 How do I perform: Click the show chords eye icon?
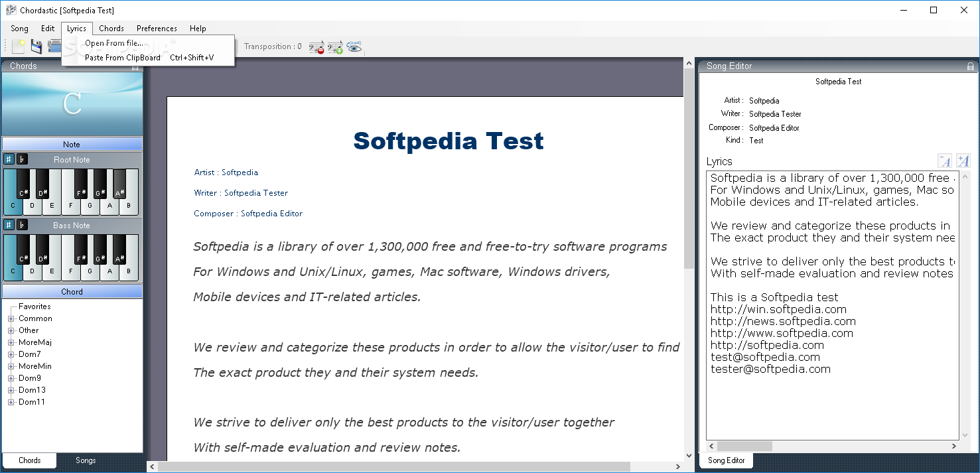(x=354, y=46)
